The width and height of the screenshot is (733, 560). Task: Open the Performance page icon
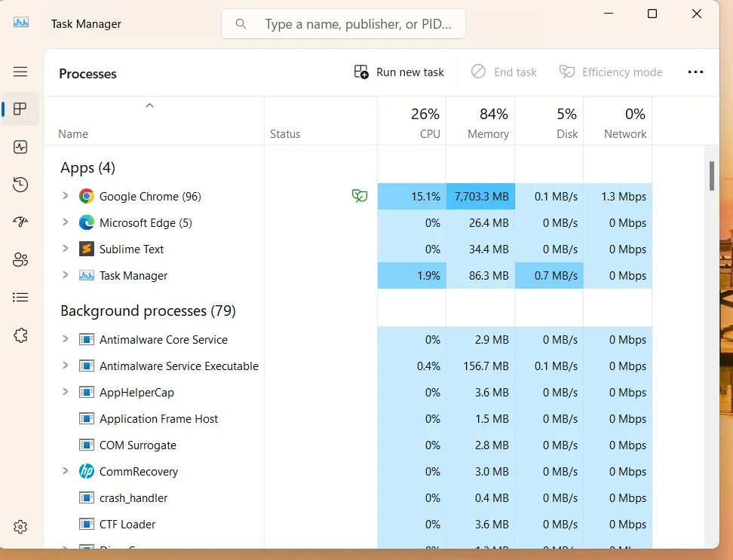click(x=20, y=147)
